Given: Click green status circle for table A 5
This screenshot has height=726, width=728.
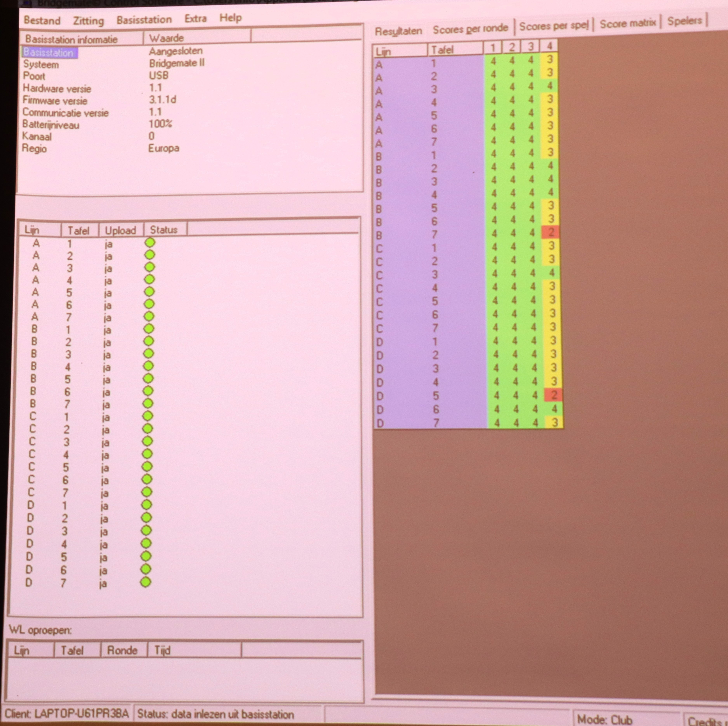Looking at the screenshot, I should [149, 291].
